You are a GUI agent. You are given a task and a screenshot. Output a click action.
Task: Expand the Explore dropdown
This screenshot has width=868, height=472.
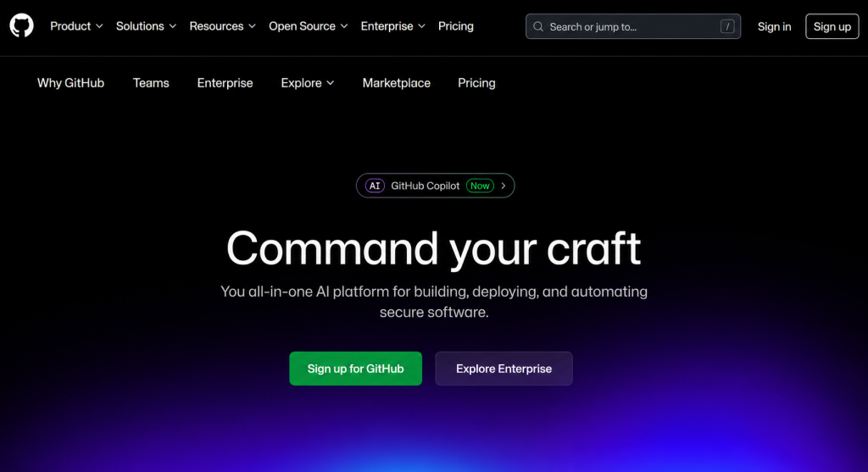click(307, 83)
